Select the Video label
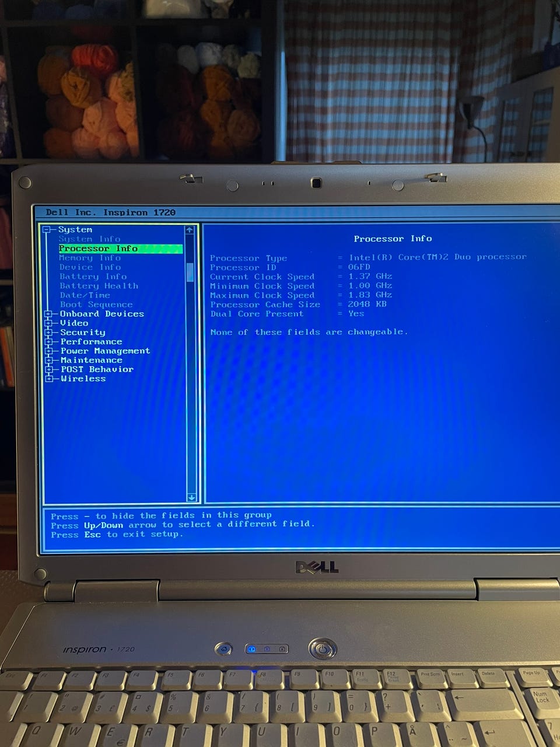This screenshot has width=560, height=747. pos(74,323)
